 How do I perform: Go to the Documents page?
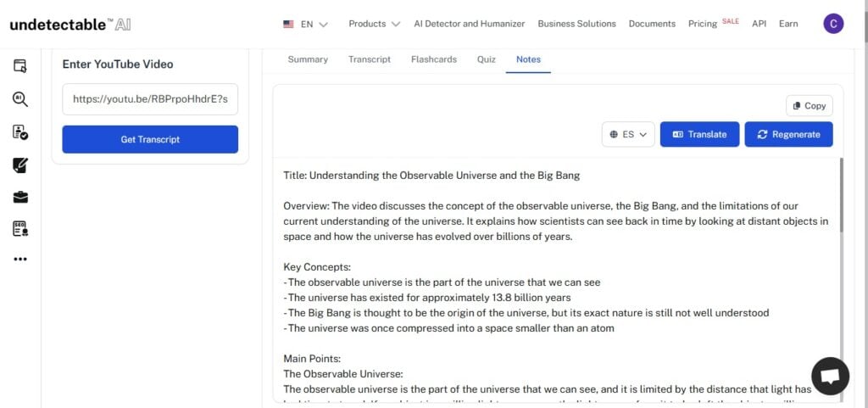pos(652,24)
